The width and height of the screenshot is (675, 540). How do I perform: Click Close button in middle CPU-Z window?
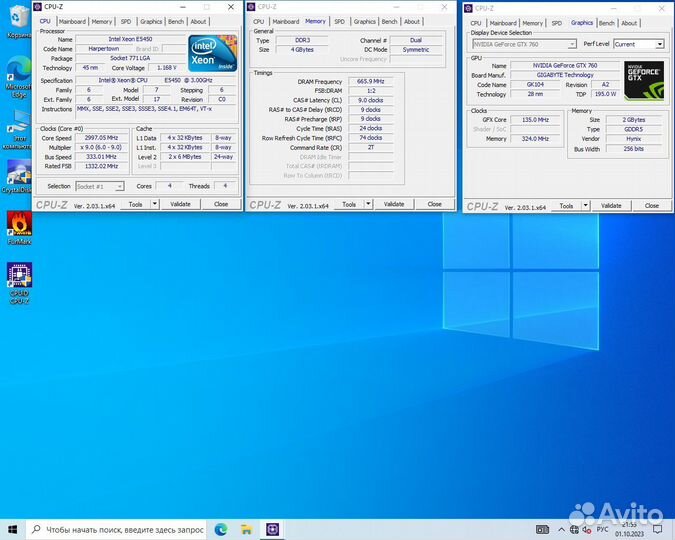434,204
